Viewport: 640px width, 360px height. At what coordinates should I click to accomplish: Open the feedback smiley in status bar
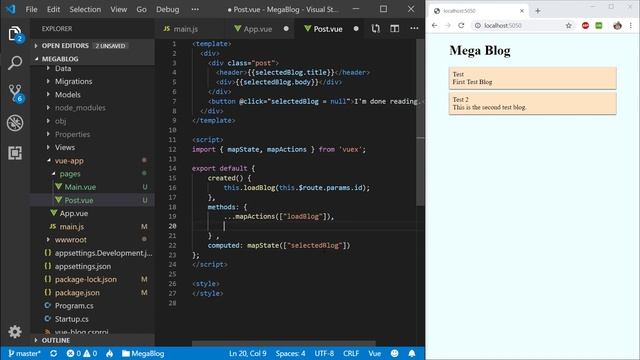click(x=394, y=353)
